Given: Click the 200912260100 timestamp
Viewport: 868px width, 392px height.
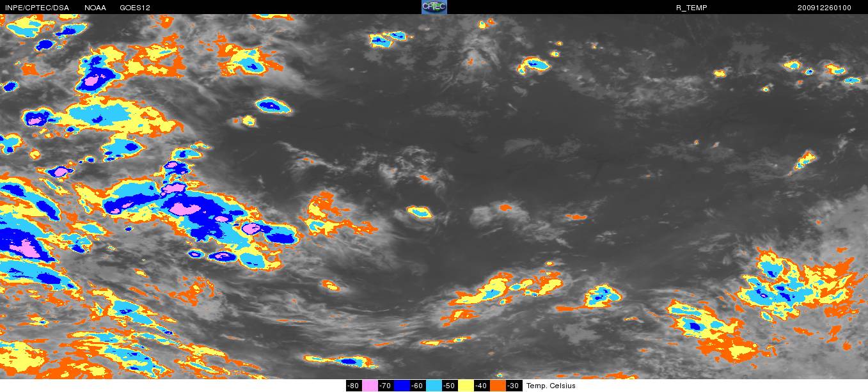Looking at the screenshot, I should [x=824, y=8].
